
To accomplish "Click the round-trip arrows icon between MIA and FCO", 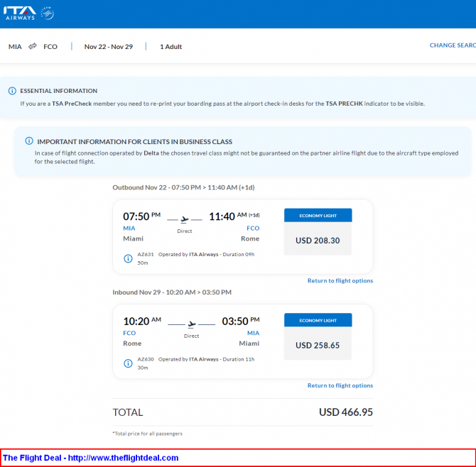I will [x=33, y=46].
